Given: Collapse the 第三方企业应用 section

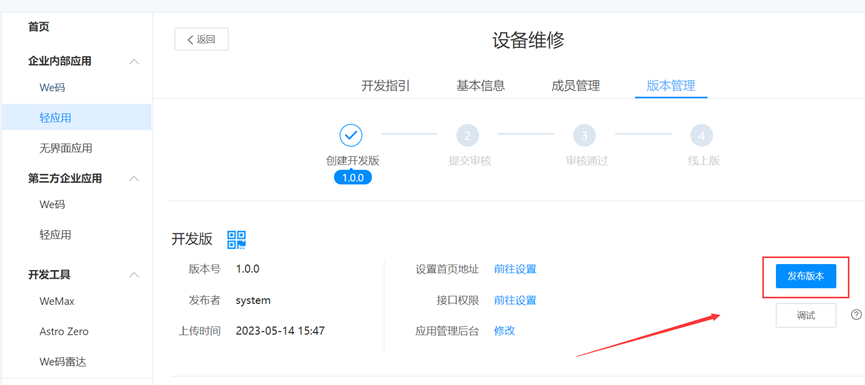Looking at the screenshot, I should pyautogui.click(x=134, y=178).
